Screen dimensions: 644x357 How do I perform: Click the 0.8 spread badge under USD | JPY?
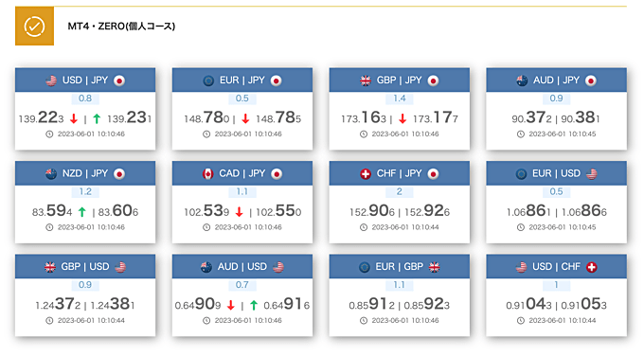tap(85, 98)
